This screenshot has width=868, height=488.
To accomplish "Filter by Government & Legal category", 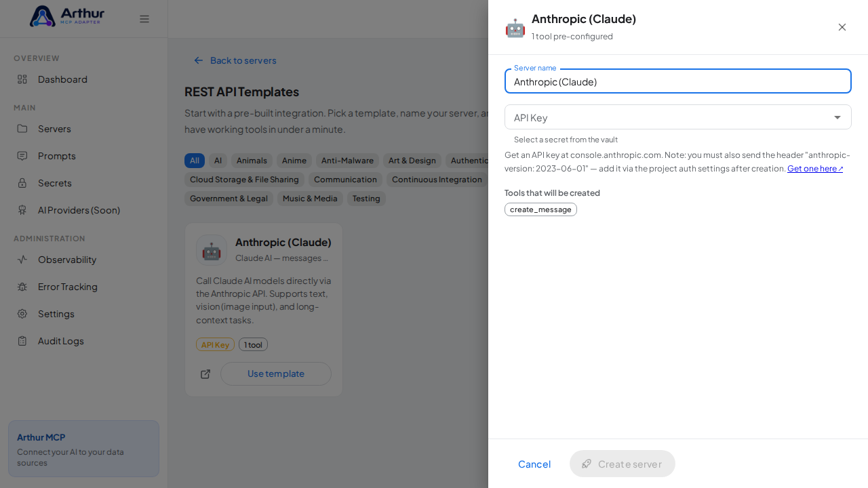I will coord(229,199).
